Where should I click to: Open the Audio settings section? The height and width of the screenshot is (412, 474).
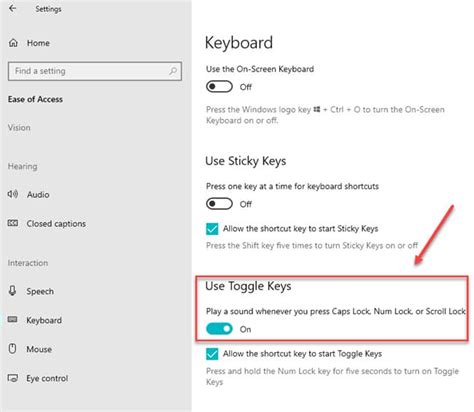[x=38, y=194]
